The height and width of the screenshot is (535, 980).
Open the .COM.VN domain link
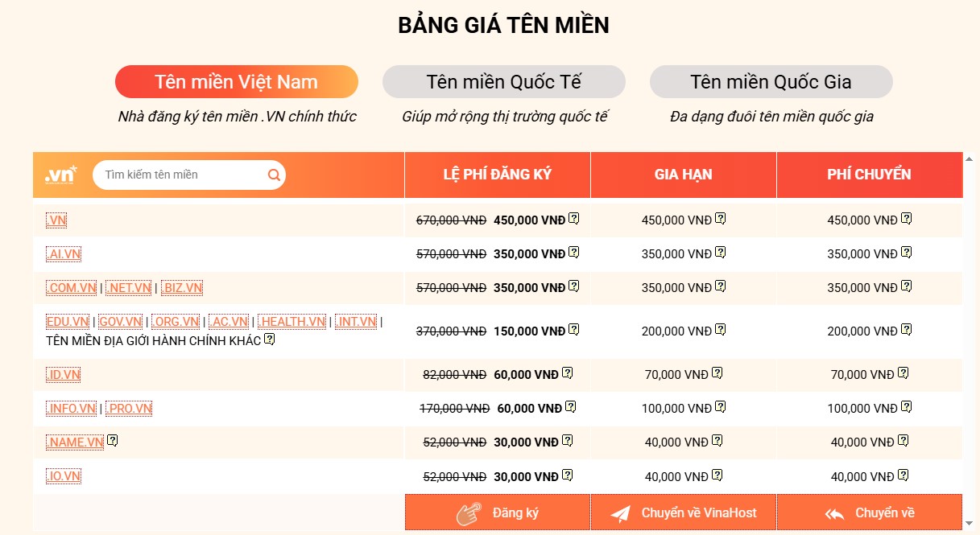[72, 287]
